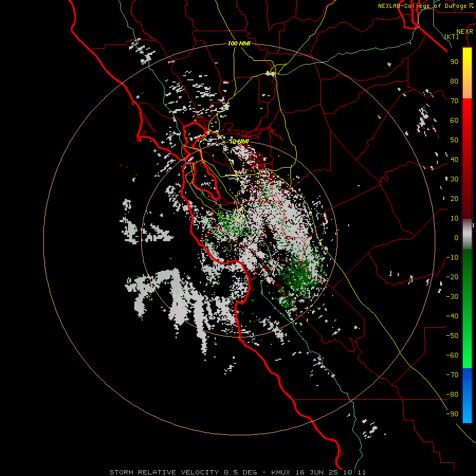Screen dimensions: 476x476
Task: Select the gray zero band of the color bar
Action: click(467, 234)
